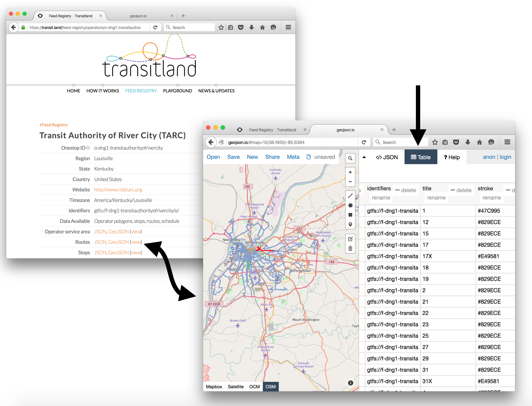Open PLAYGROUND on Transitland nav

pos(178,91)
